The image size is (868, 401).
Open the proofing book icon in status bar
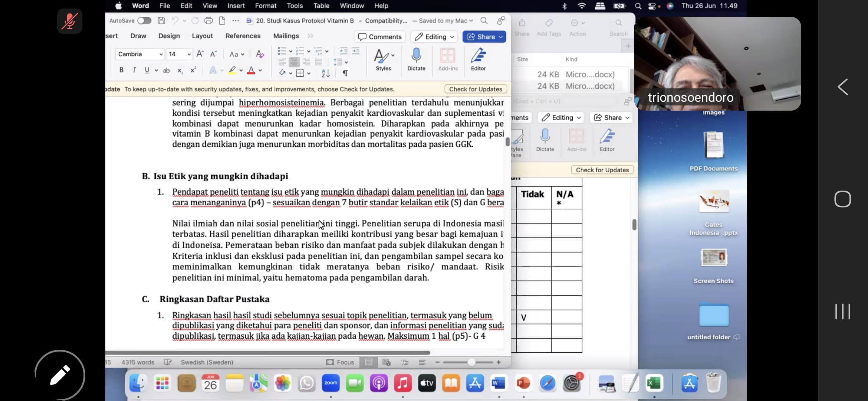168,362
